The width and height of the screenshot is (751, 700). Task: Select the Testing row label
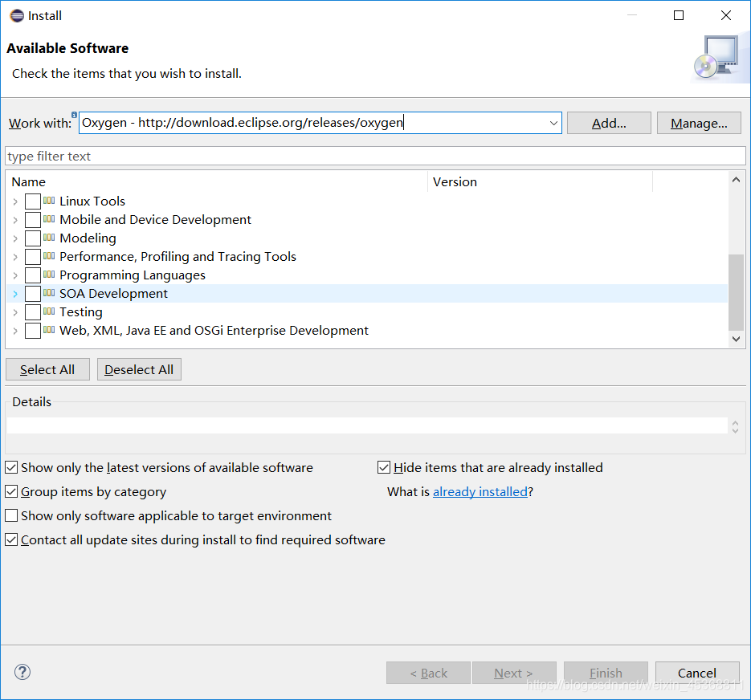click(81, 312)
